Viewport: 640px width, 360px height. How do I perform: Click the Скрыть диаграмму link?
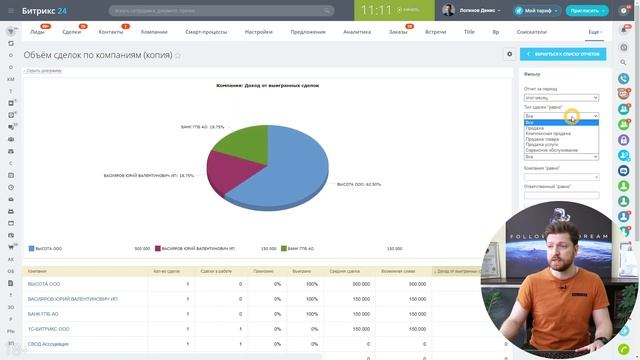coord(43,71)
